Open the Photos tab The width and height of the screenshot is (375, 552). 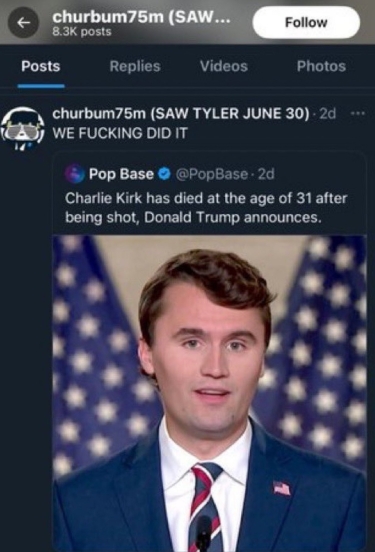(x=321, y=66)
